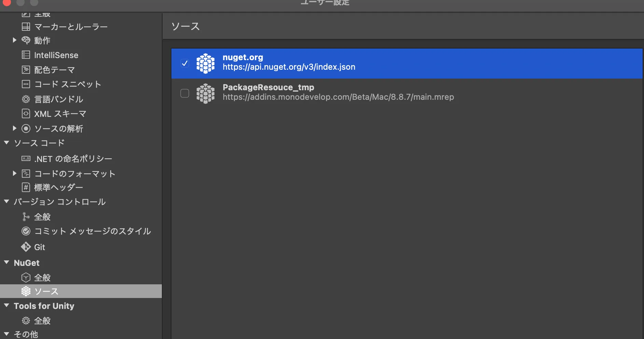Uncheck the nuget.org source checkbox
The image size is (644, 339).
(185, 63)
